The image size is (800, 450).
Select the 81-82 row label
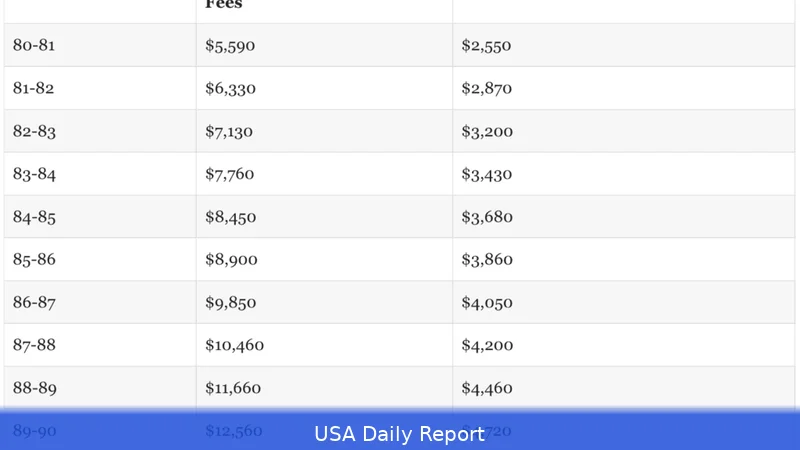pos(34,88)
